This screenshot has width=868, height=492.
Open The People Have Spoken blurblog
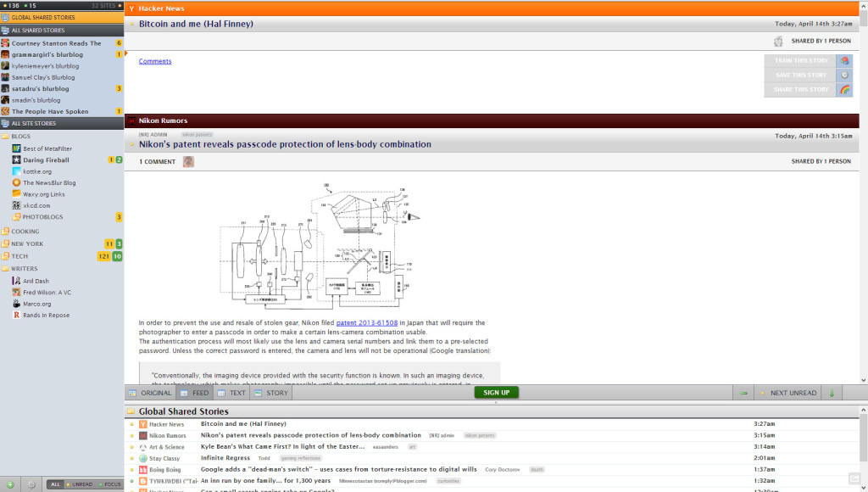pyautogui.click(x=62, y=111)
